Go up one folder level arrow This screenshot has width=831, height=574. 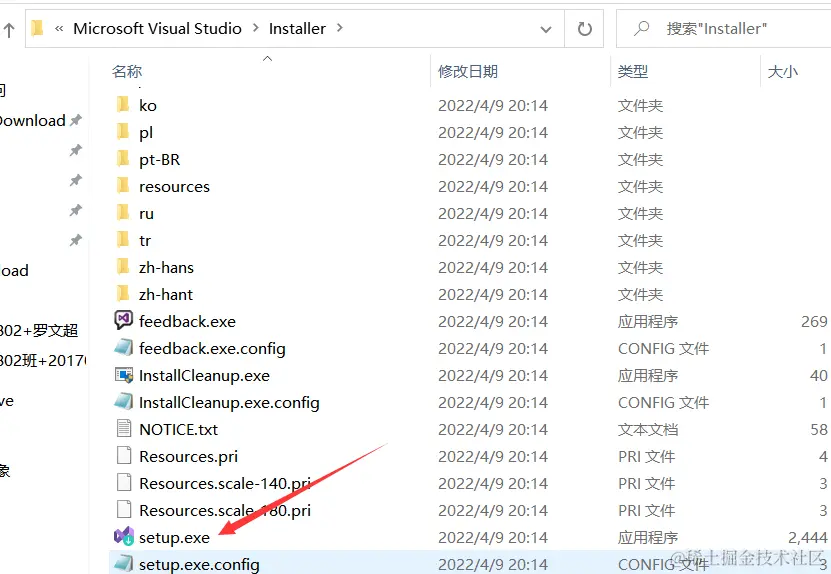tap(9, 30)
